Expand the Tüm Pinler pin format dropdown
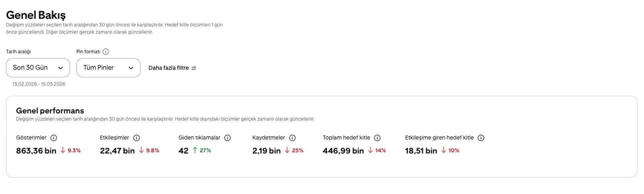 [x=108, y=68]
